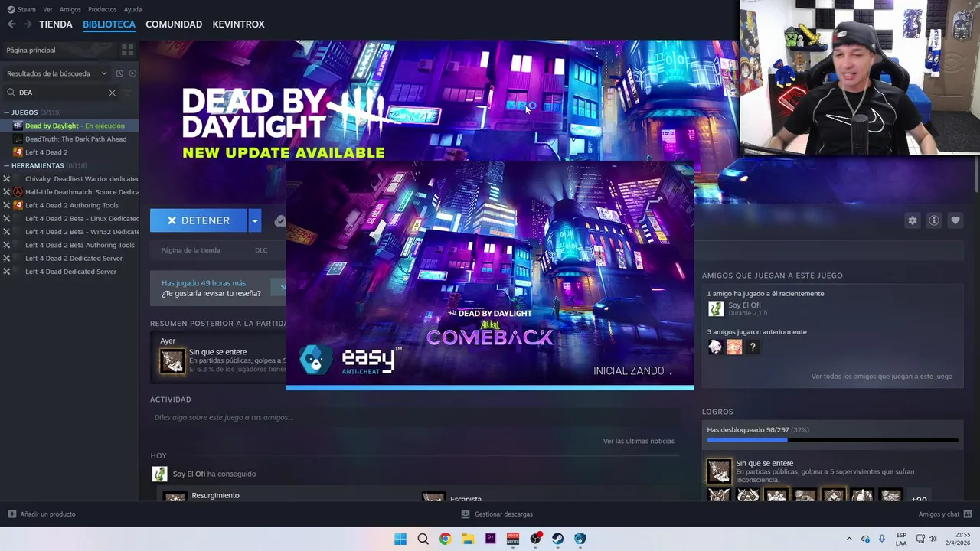Image resolution: width=980 pixels, height=551 pixels.
Task: Switch library to grid view icon
Action: 127,50
